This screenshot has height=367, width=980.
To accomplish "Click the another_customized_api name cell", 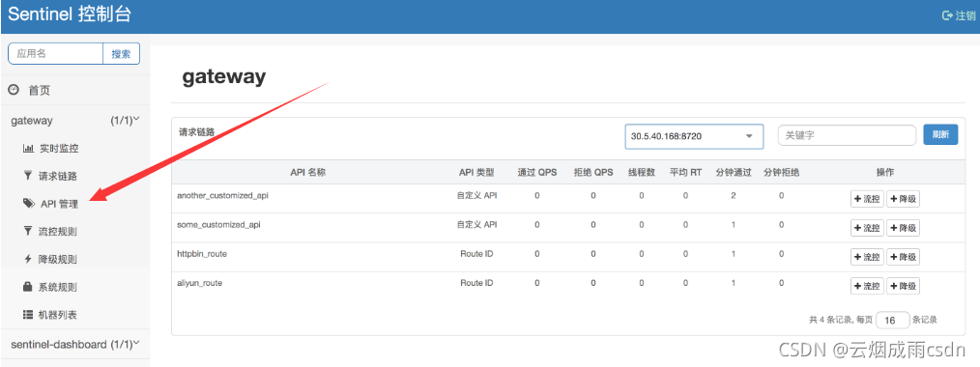I will coord(223,195).
